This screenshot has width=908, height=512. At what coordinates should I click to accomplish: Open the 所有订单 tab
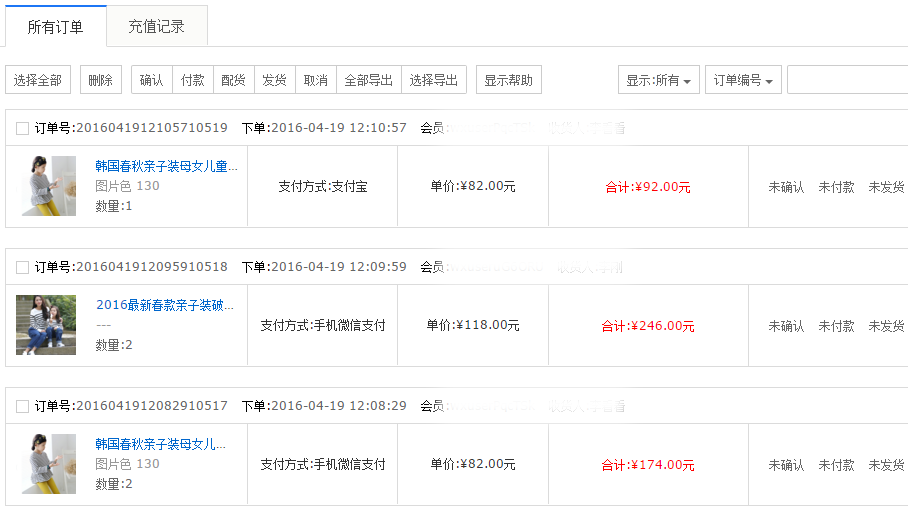[x=55, y=27]
